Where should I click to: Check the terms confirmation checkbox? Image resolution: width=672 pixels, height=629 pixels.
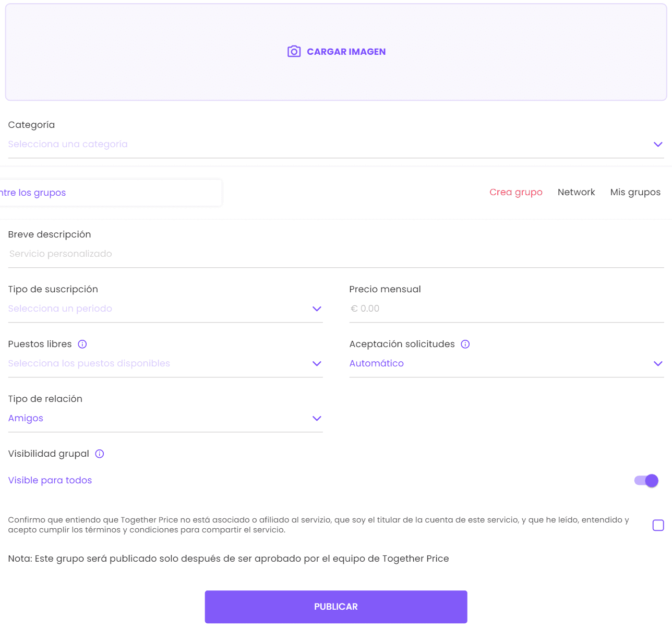click(658, 525)
